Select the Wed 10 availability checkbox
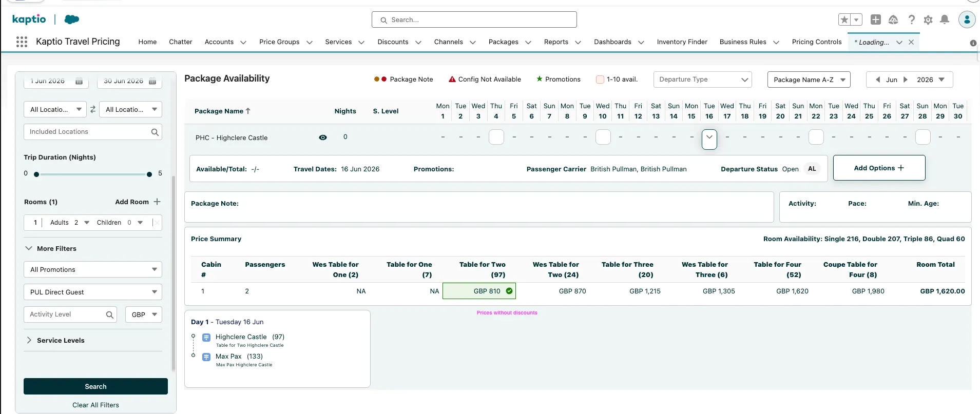Image resolution: width=980 pixels, height=414 pixels. [x=603, y=137]
